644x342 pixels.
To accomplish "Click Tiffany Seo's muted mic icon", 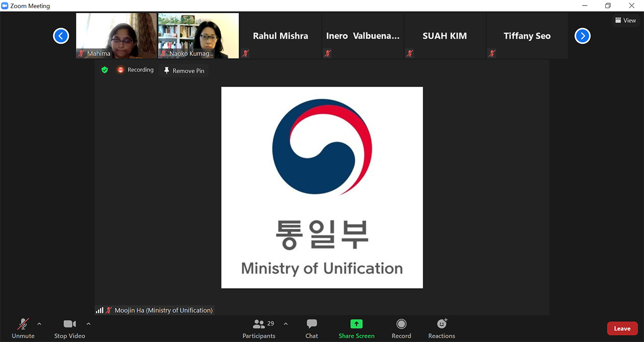I will [x=492, y=53].
